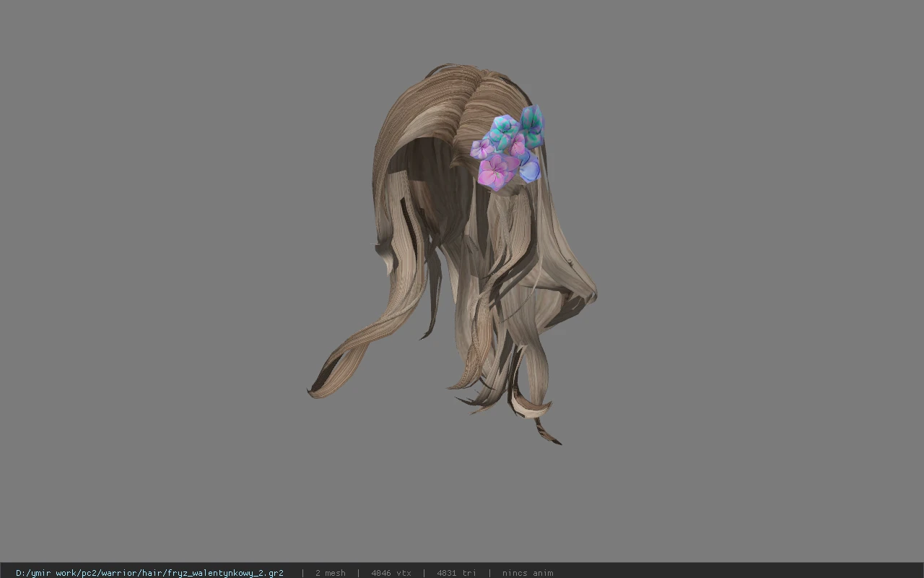Click the file path fryz_walentynkowy_2.gr2 in status bar
Screen dimensions: 924x578
click(149, 573)
